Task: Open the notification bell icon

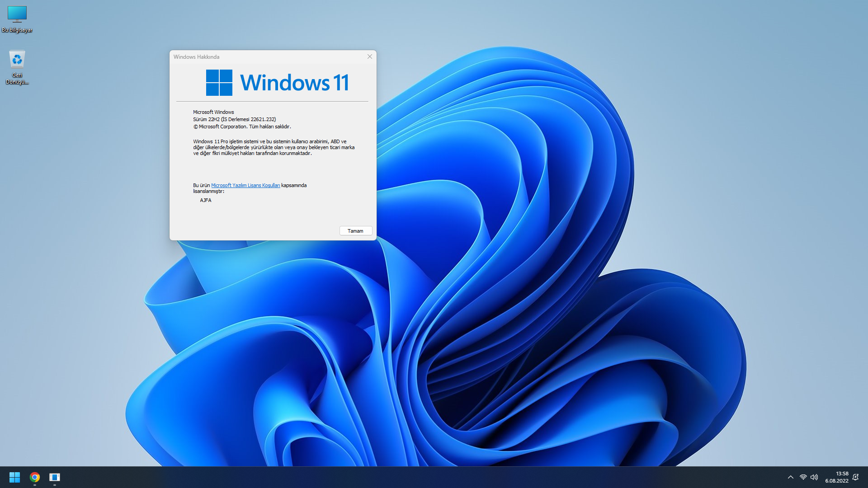Action: pyautogui.click(x=855, y=477)
